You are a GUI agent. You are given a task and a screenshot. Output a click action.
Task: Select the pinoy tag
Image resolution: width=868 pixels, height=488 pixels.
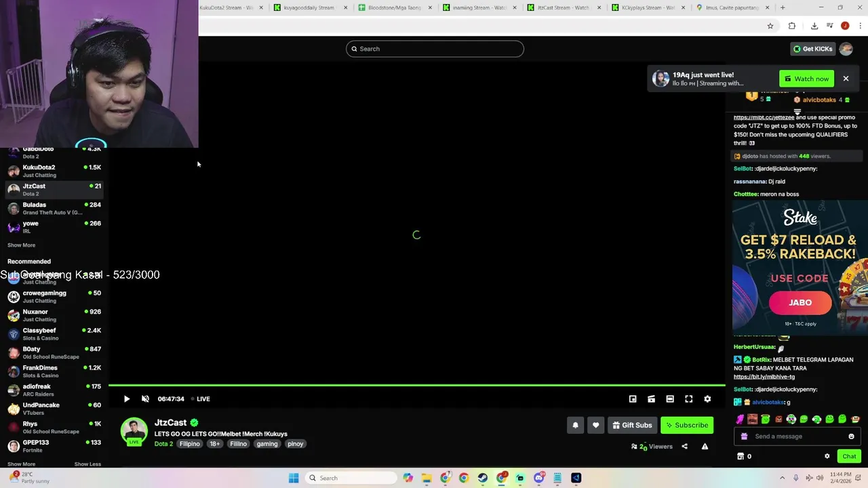click(295, 444)
